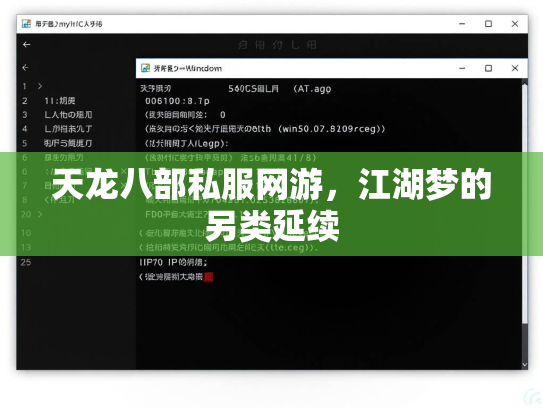543x408 pixels.
Task: Click the scroll-down arrow of the inner window
Action: click(525, 365)
